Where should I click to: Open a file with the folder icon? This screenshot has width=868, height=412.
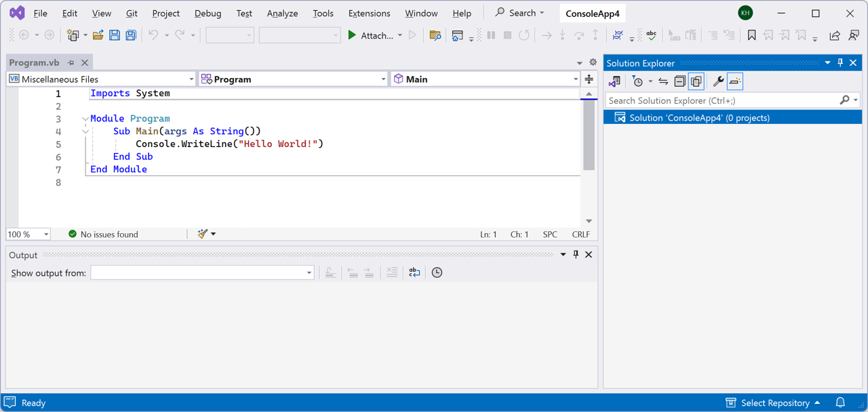pos(98,35)
